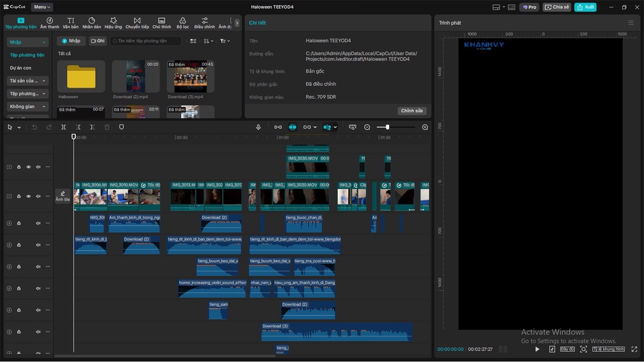The height and width of the screenshot is (362, 644).
Task: Click the Undo arrow icon
Action: click(x=35, y=127)
